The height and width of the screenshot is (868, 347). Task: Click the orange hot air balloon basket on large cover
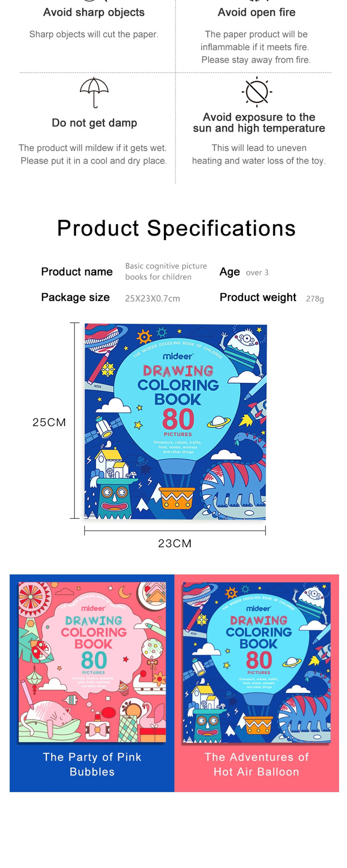[176, 498]
